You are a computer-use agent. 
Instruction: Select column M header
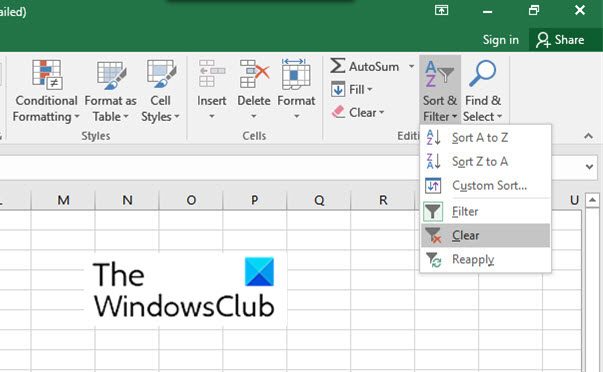click(x=63, y=200)
